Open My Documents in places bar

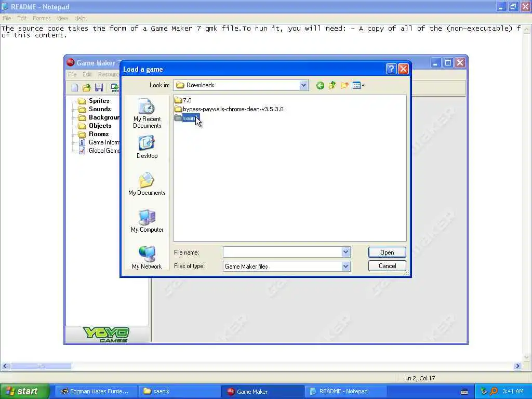pyautogui.click(x=147, y=184)
